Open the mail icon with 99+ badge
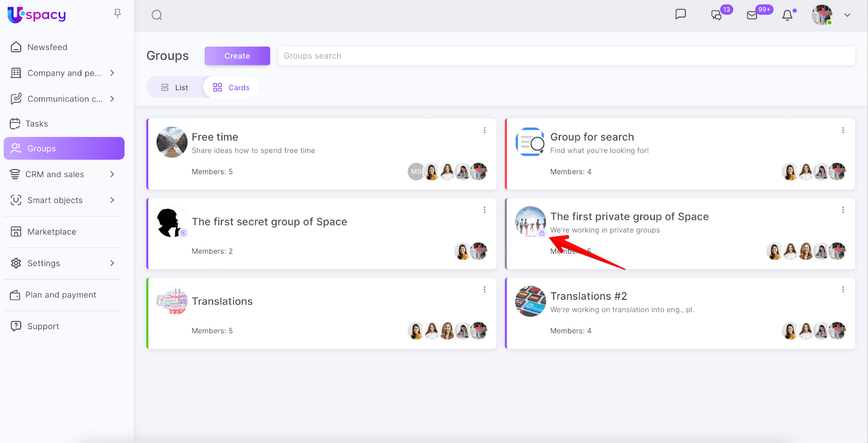The height and width of the screenshot is (443, 868). [x=752, y=15]
